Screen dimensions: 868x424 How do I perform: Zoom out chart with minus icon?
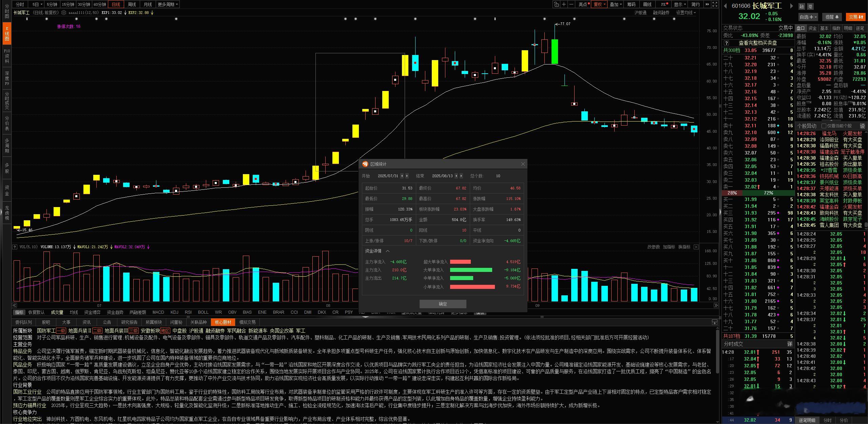click(571, 4)
